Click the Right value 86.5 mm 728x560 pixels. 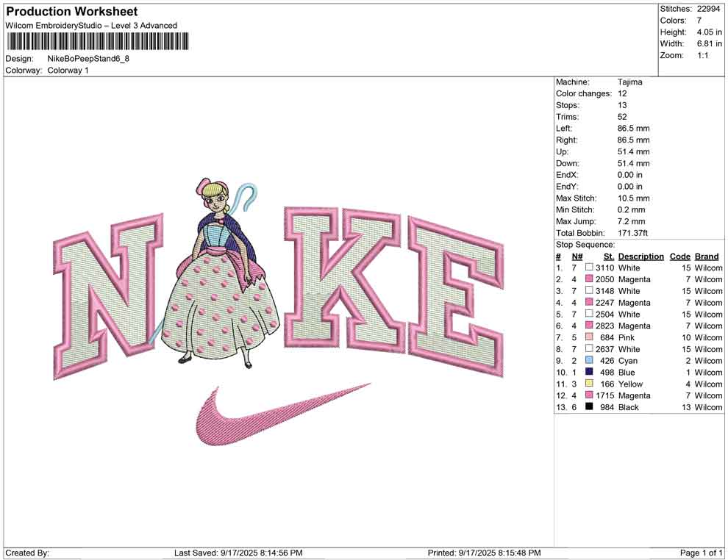[633, 140]
